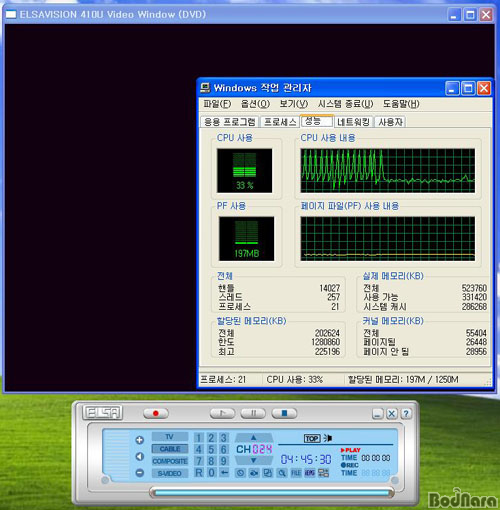Click keypad digit 7

tap(199, 461)
